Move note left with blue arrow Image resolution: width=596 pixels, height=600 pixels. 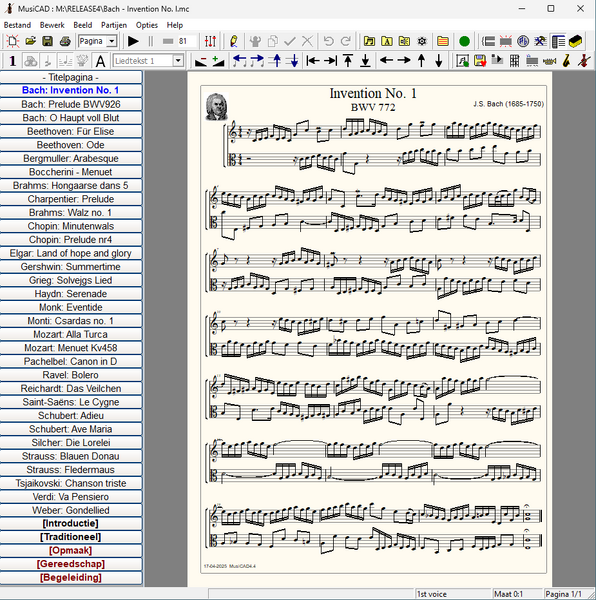[x=239, y=60]
